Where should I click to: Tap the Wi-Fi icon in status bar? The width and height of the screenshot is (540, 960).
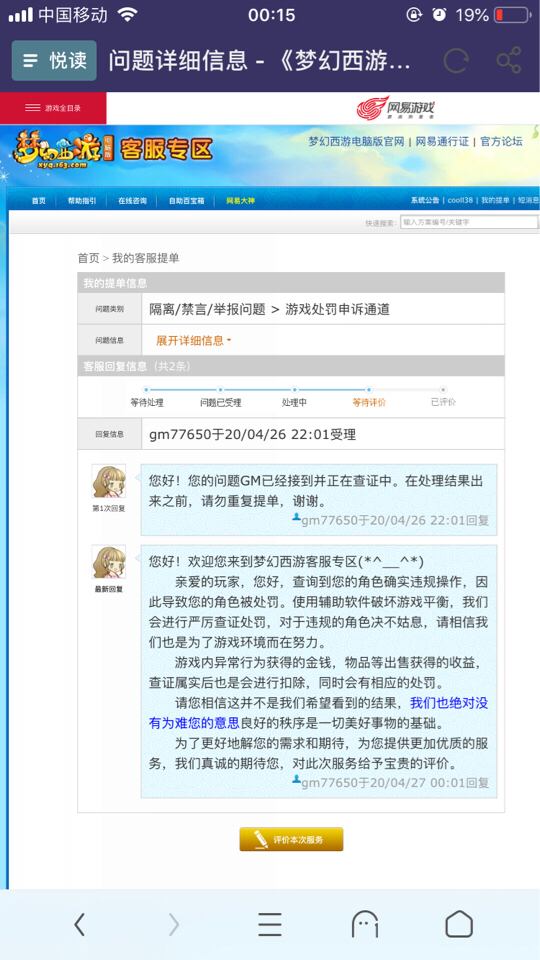(x=127, y=15)
